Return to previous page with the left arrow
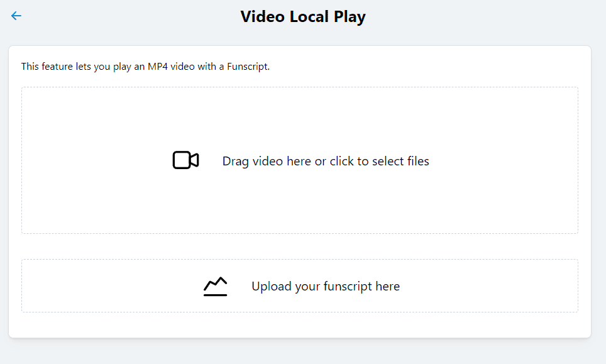606x364 pixels. (16, 16)
